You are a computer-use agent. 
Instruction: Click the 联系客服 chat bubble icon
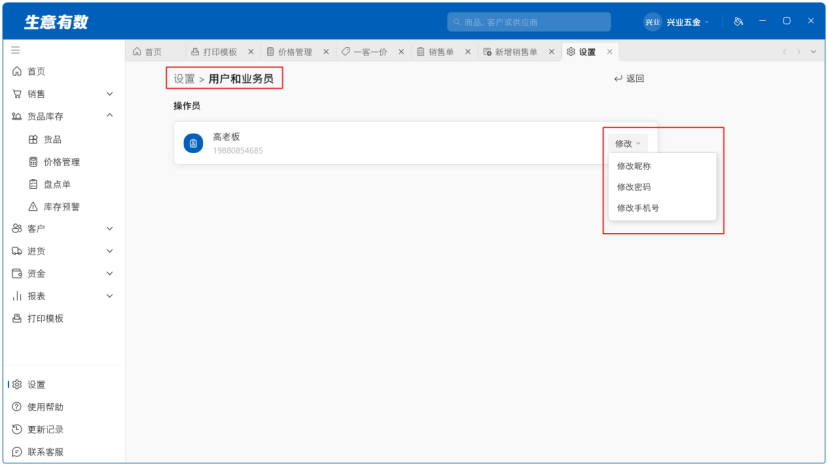(17, 452)
